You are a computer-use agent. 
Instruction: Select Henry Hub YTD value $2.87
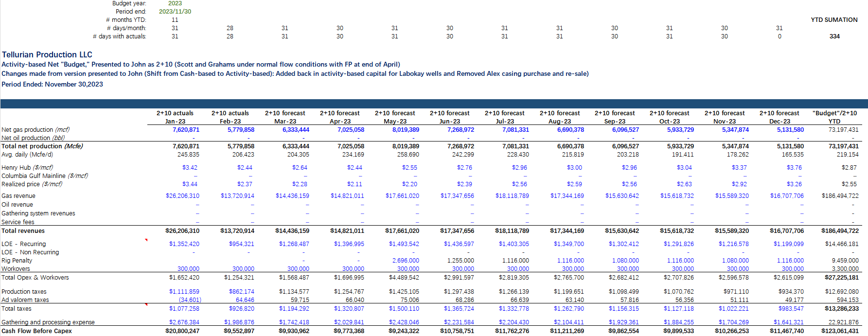[849, 168]
